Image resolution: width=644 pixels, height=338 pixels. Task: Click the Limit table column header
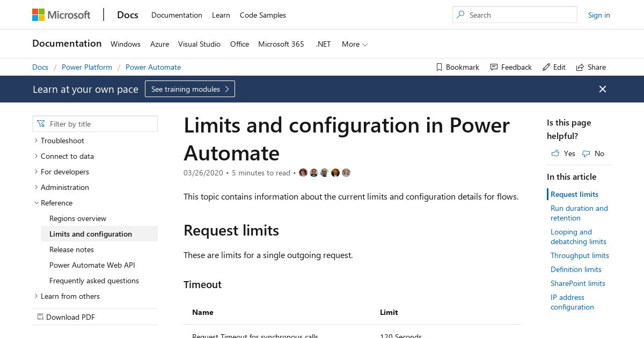389,312
